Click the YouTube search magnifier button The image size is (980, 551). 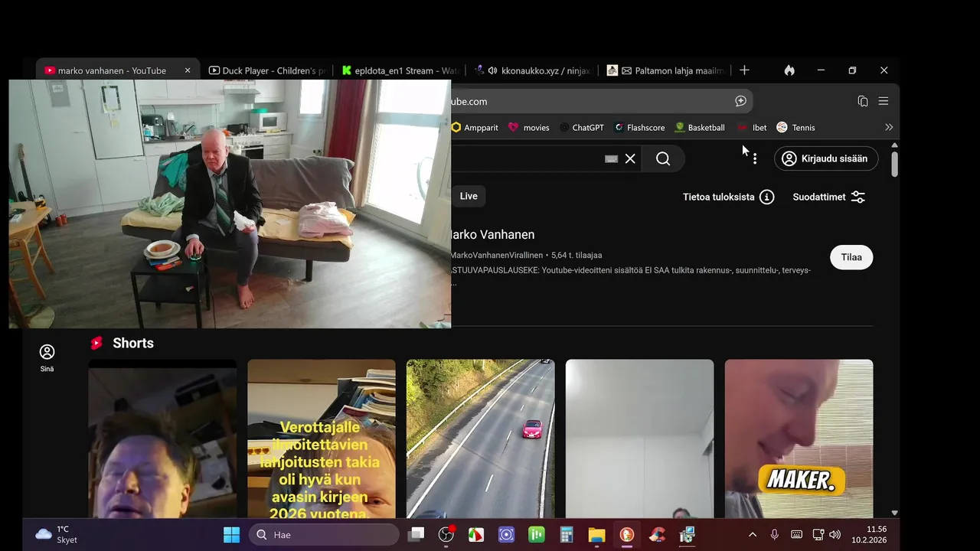tap(663, 158)
